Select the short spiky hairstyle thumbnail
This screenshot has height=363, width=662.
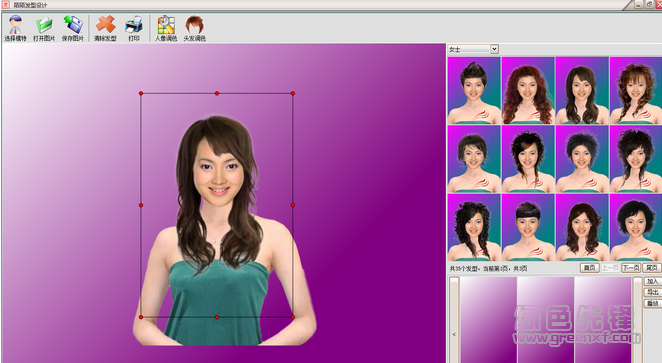pos(474,90)
